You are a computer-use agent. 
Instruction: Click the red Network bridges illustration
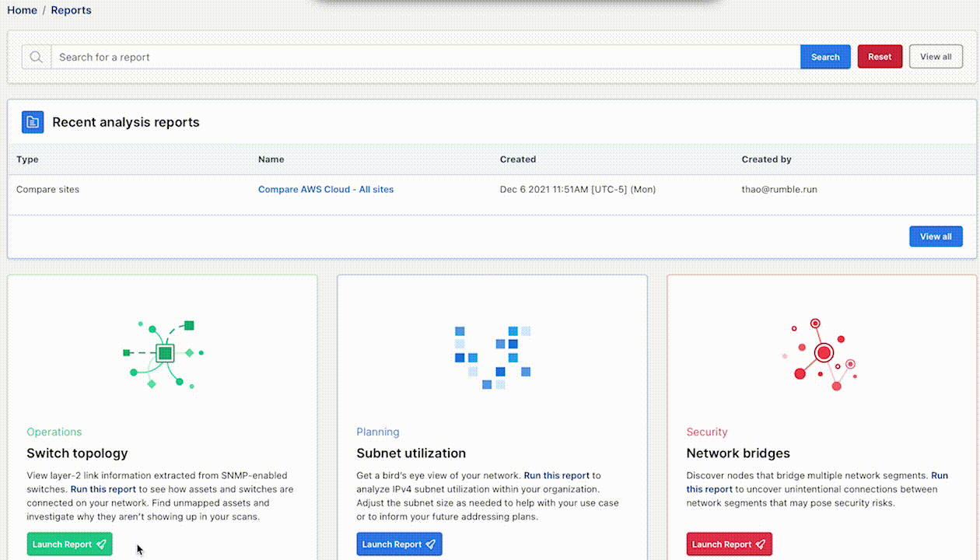(821, 355)
